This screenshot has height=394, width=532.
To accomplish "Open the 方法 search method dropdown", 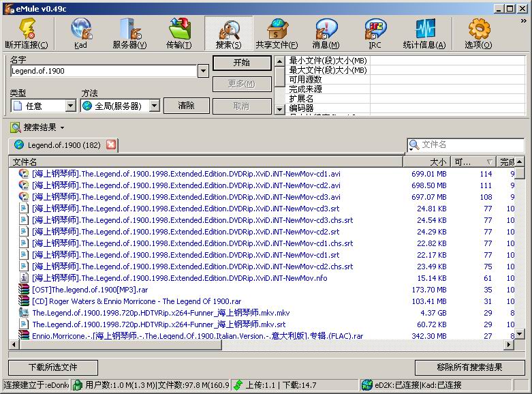I will (x=154, y=106).
